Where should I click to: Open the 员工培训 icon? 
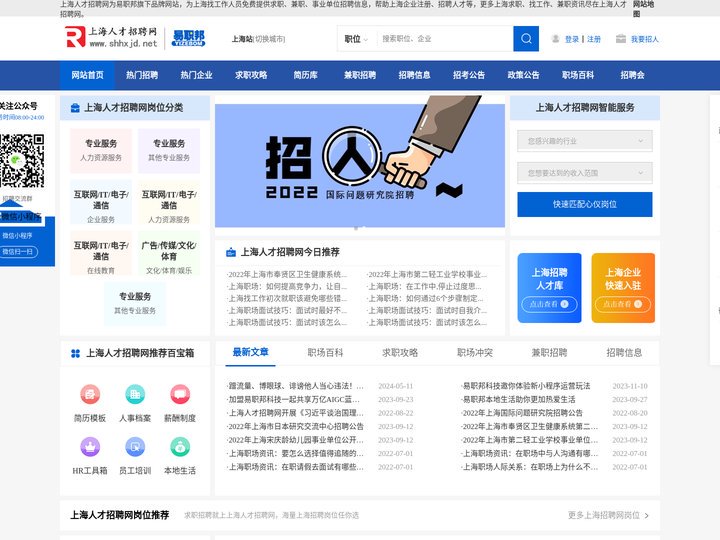pos(135,446)
